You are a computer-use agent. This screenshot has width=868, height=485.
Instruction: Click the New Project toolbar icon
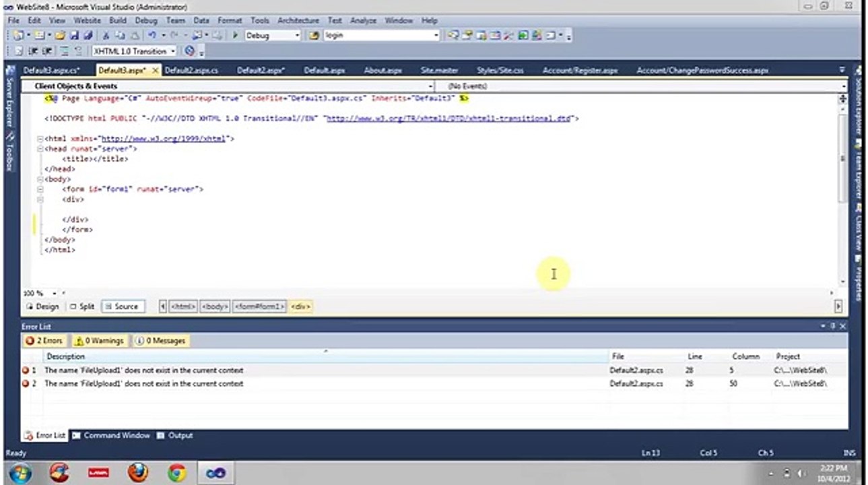click(18, 35)
